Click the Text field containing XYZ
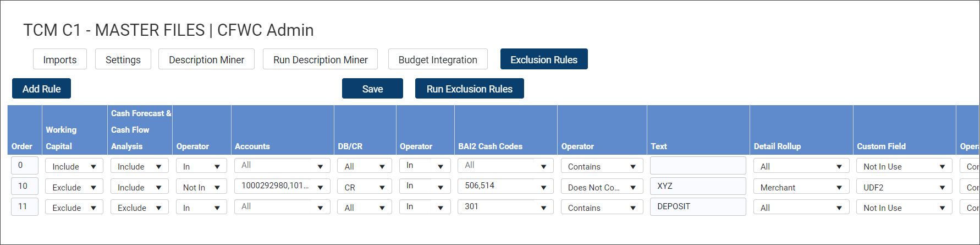Image resolution: width=980 pixels, height=245 pixels. coord(698,186)
